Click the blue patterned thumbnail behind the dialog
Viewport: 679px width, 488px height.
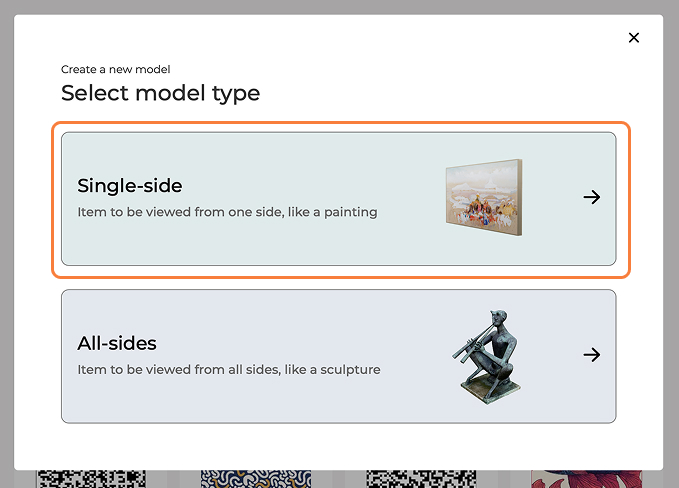coord(255,478)
